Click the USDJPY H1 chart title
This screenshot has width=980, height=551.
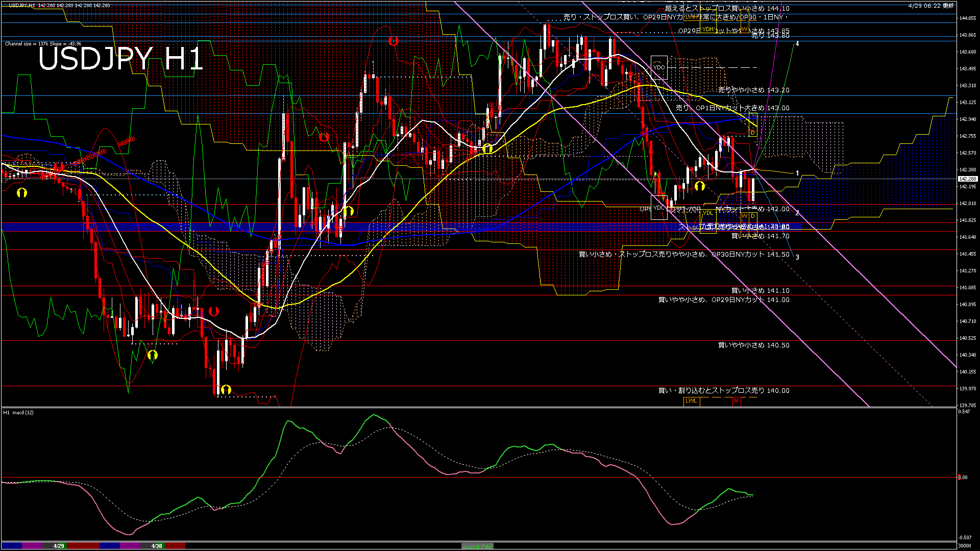tap(120, 59)
